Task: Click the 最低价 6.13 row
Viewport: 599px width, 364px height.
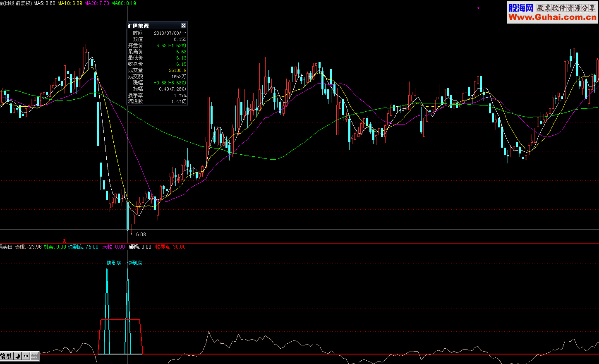Action: (157, 58)
